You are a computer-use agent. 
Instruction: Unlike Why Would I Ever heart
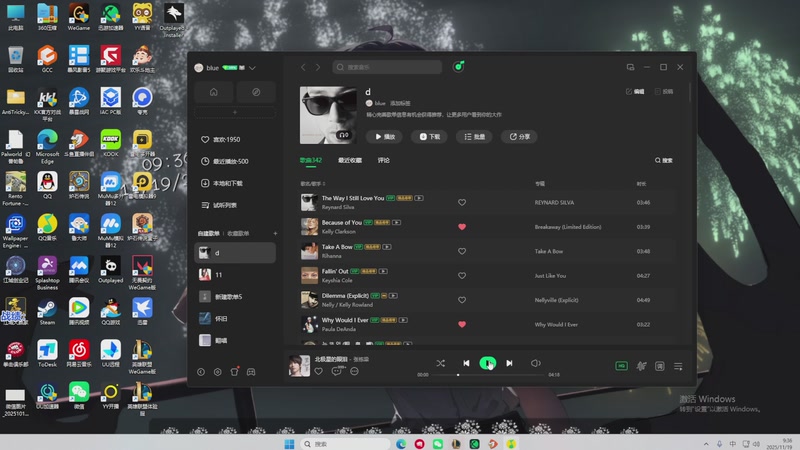pos(462,324)
